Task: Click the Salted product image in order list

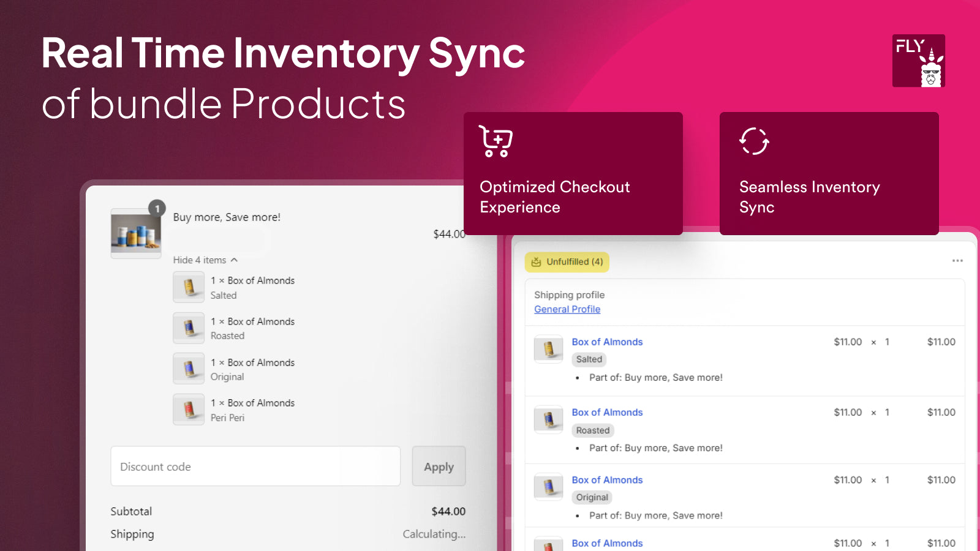Action: 548,349
